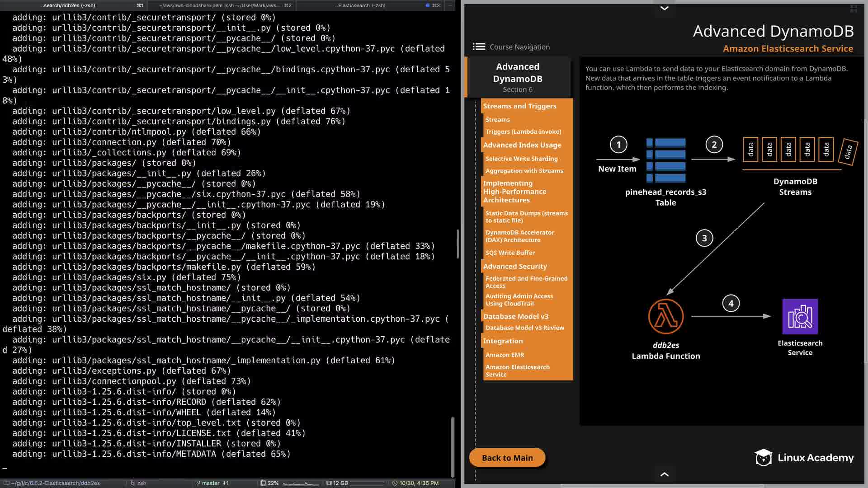Click the Course Navigation hamburger icon
The width and height of the screenshot is (868, 488).
tap(479, 47)
